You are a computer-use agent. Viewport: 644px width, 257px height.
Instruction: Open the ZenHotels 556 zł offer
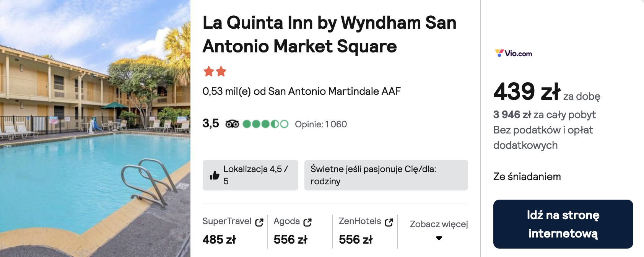[x=366, y=231]
